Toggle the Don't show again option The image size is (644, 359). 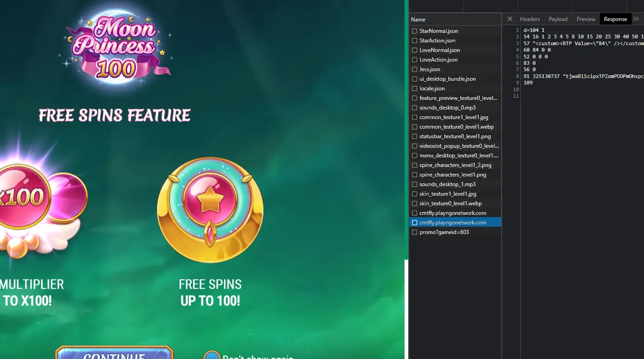[x=212, y=356]
